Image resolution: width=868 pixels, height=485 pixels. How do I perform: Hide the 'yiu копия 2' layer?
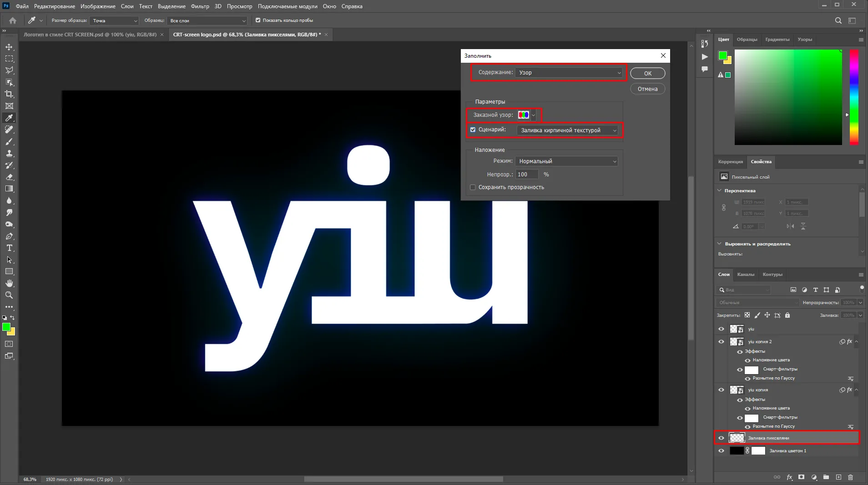click(x=721, y=342)
